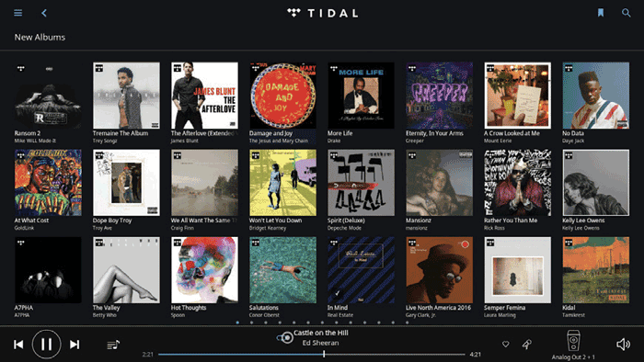Open the Ransom 2 album cover
The width and height of the screenshot is (644, 362).
point(48,96)
